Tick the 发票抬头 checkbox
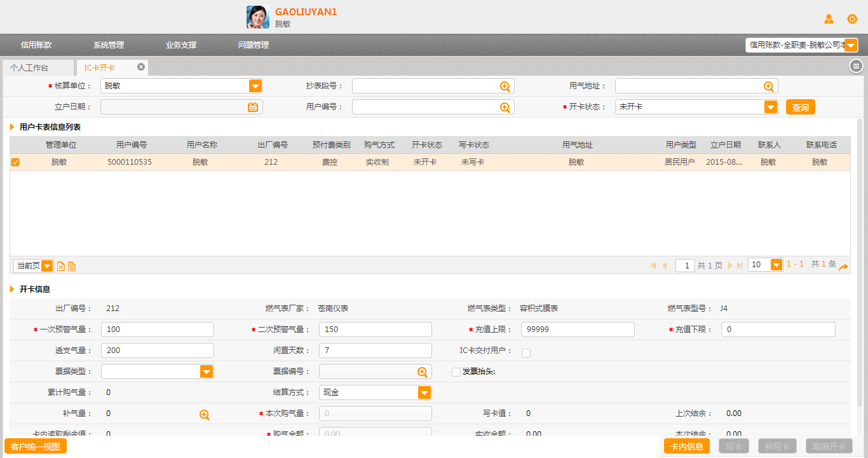 pyautogui.click(x=456, y=372)
